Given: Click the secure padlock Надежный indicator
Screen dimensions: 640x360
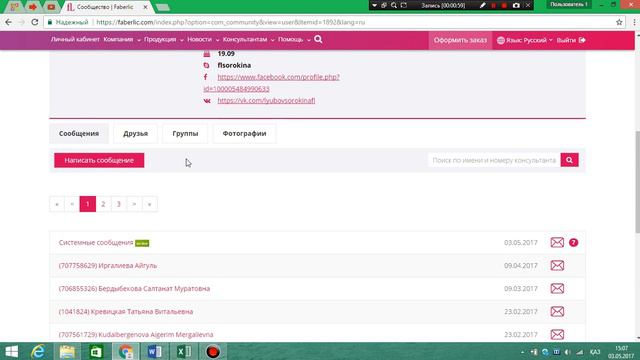Looking at the screenshot, I should (68, 22).
